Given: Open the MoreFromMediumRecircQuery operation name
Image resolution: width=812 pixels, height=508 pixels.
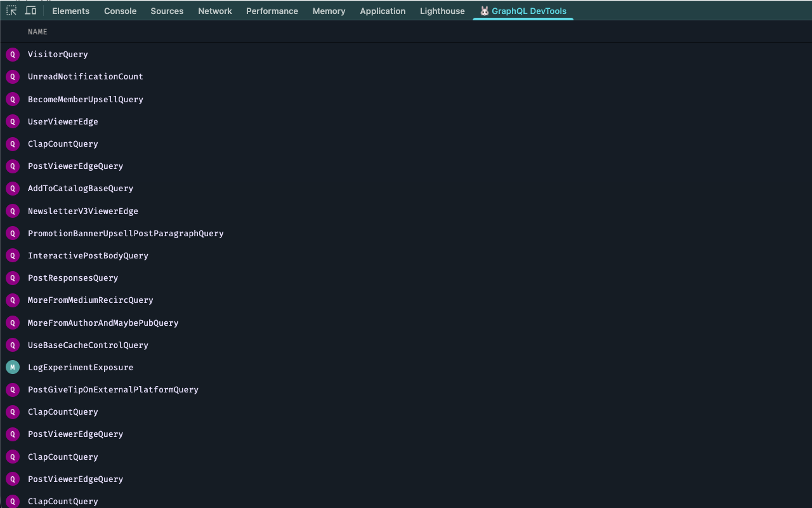Looking at the screenshot, I should coord(91,300).
